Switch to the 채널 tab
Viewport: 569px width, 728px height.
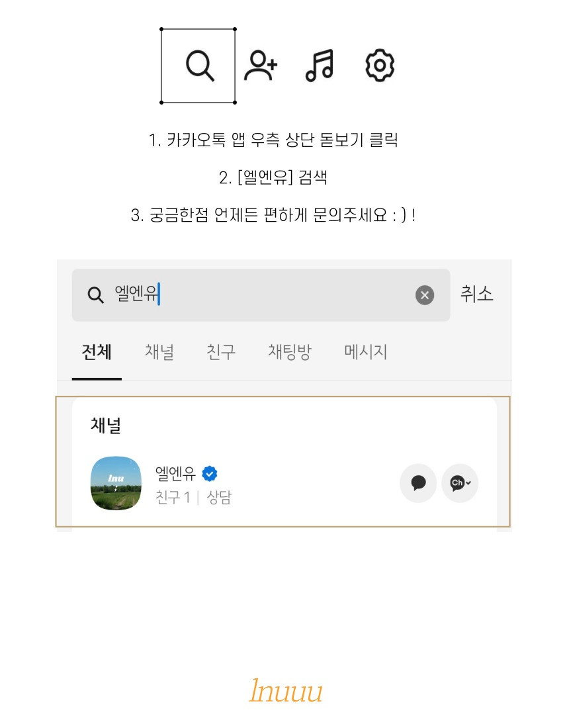159,352
